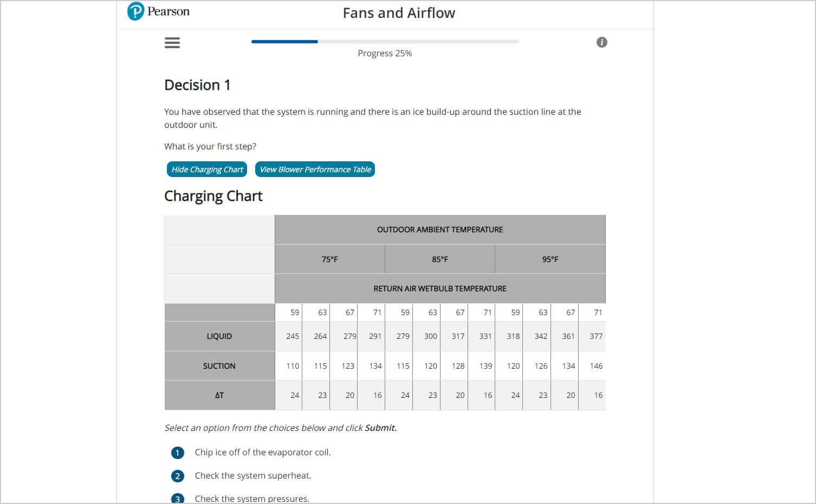Select option 1 number badge
Viewport: 816px width, 504px height.
point(177,453)
